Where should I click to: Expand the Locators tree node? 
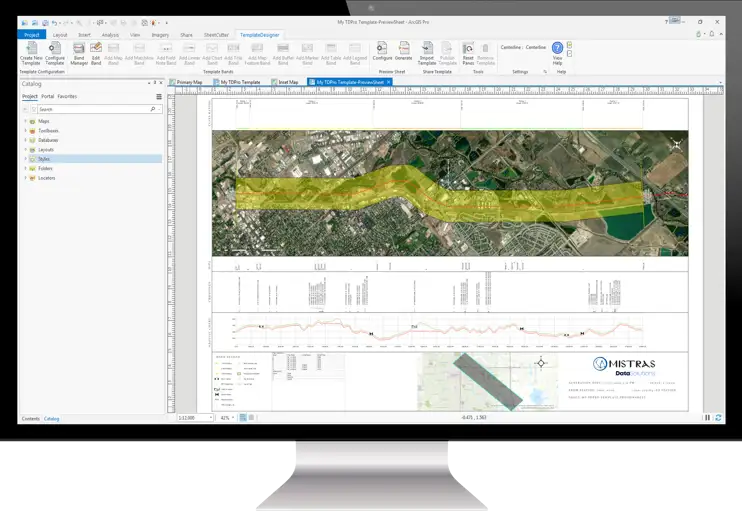[x=26, y=178]
